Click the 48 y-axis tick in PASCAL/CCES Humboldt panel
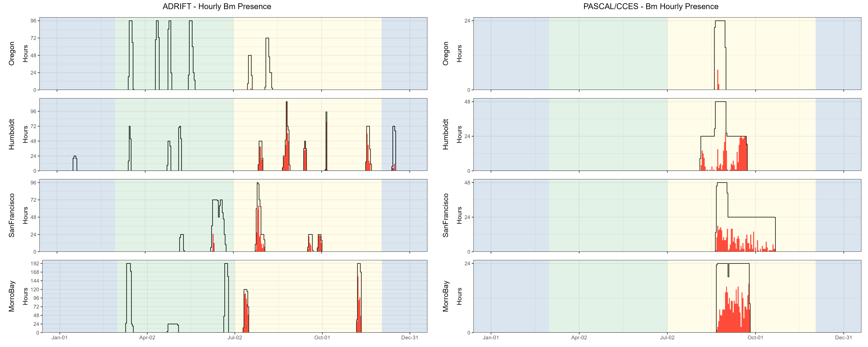Viewport: 868px width, 347px height. point(467,102)
